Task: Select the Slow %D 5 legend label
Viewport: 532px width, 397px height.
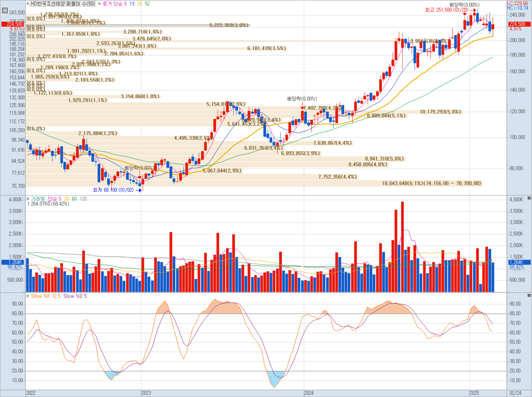Action: (75, 296)
